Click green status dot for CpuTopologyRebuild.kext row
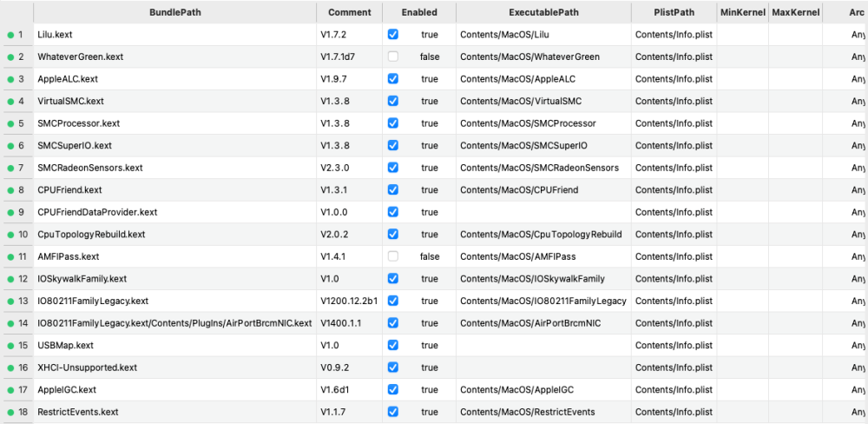Viewport: 868px width, 424px height. (10, 235)
